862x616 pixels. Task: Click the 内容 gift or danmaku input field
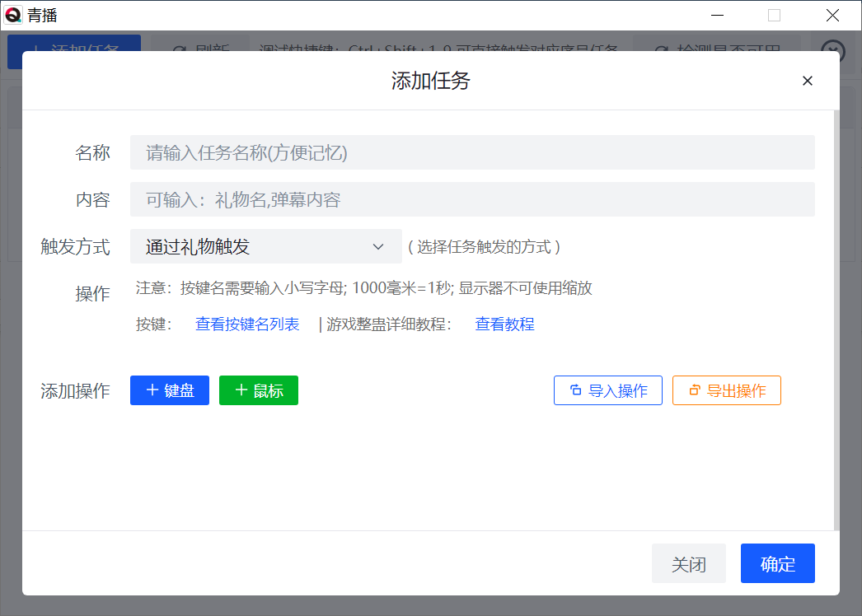point(472,199)
